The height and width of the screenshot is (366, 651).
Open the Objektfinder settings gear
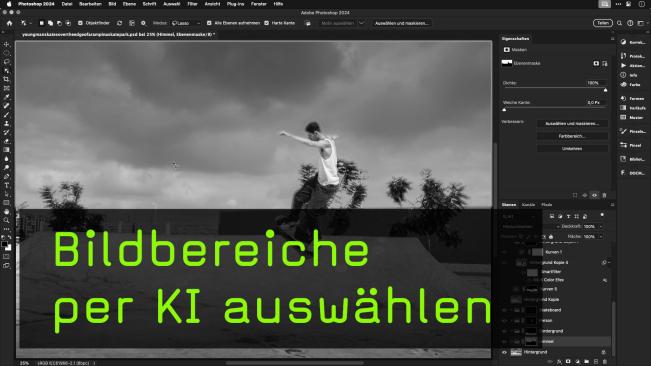coord(143,23)
